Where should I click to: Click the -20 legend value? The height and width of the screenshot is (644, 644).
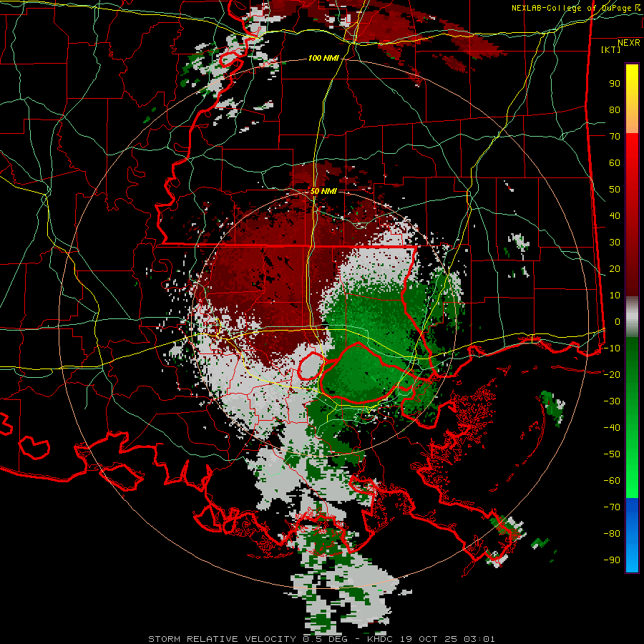click(x=612, y=374)
